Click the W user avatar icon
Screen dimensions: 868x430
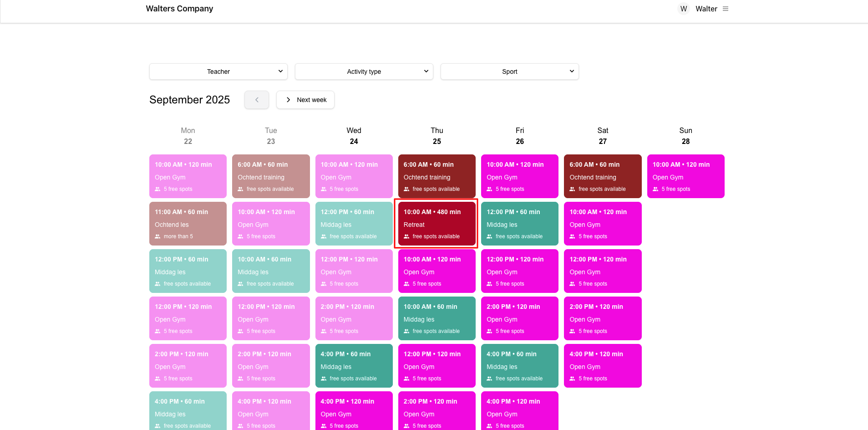(x=683, y=9)
